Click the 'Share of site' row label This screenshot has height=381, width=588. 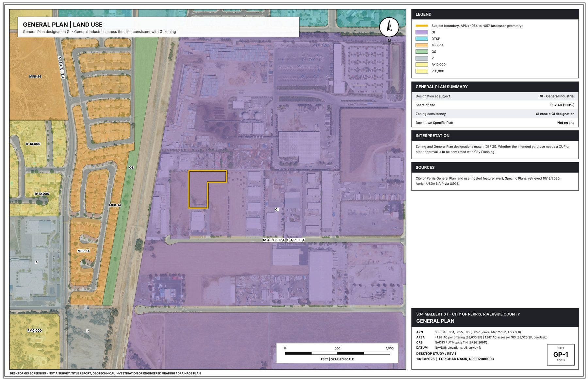click(x=425, y=105)
